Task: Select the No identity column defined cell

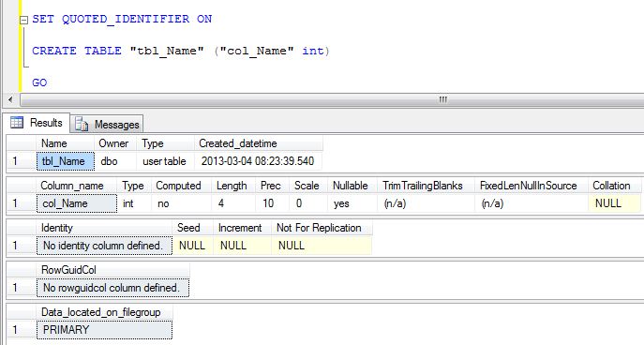Action: coord(104,246)
